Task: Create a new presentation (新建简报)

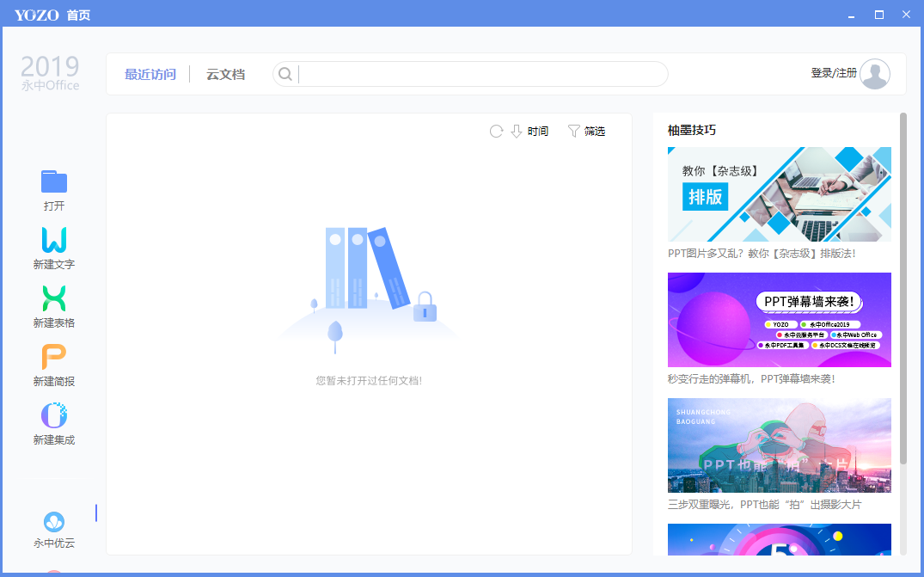Action: (x=54, y=358)
